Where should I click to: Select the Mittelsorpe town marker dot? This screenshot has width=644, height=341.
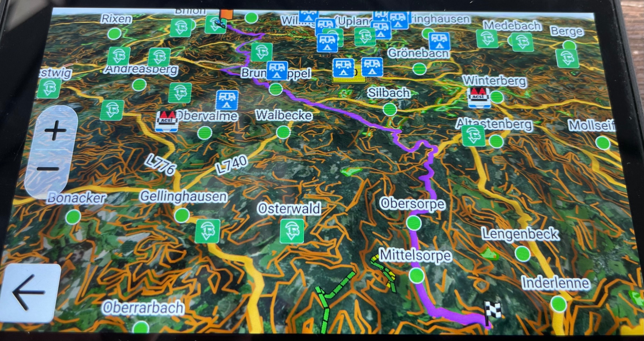[416, 276]
